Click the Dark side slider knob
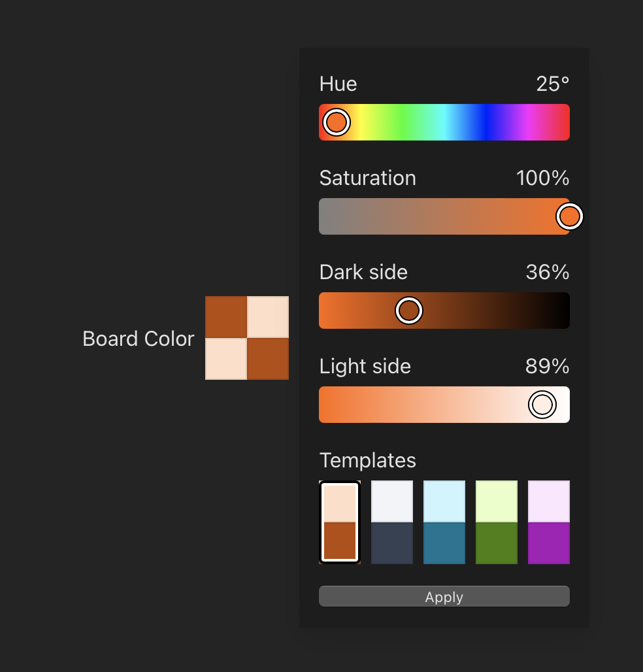The width and height of the screenshot is (643, 672). [x=409, y=311]
